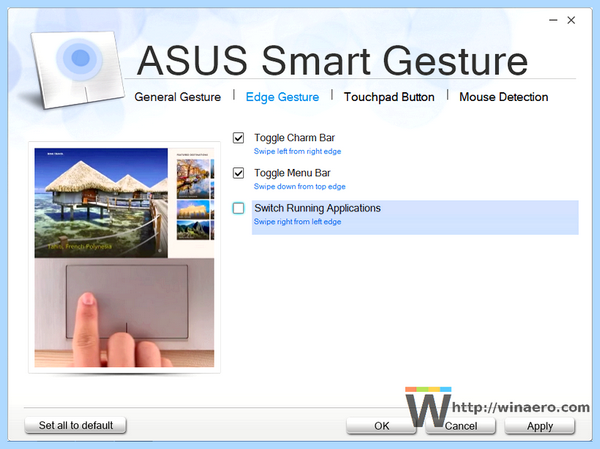Screen dimensions: 600x449
Task: Select the Edge Gesture tab
Action: (x=282, y=97)
